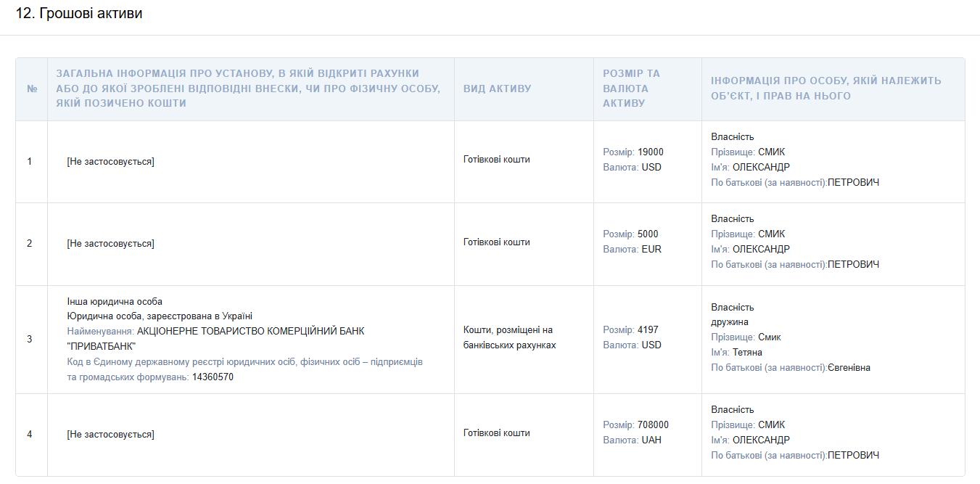980x484 pixels.
Task: Click the '№' column header
Action: (32, 89)
